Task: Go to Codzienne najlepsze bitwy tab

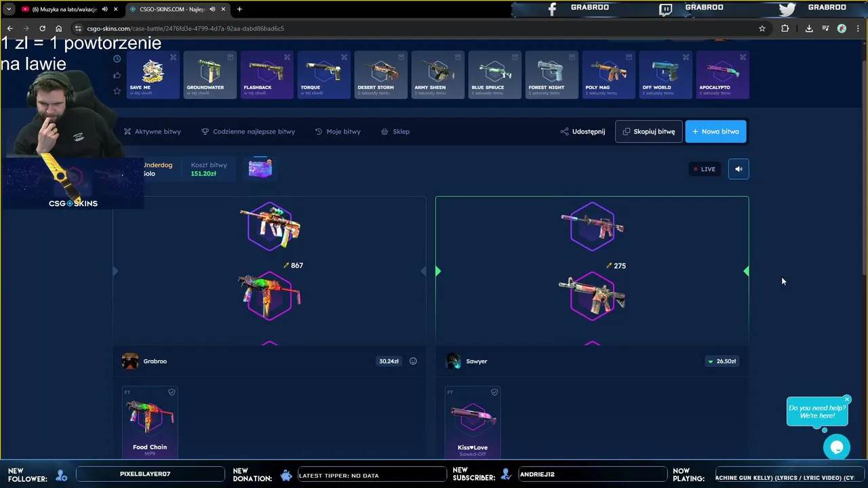Action: tap(248, 131)
